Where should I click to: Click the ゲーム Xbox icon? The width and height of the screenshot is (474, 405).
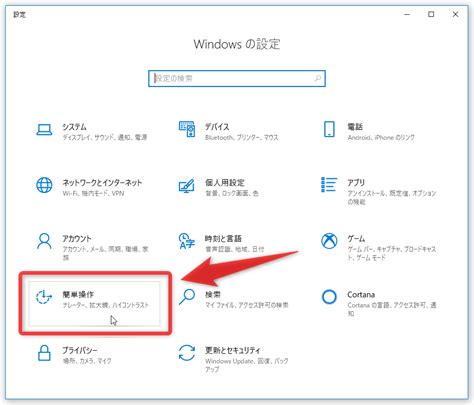[x=329, y=241]
